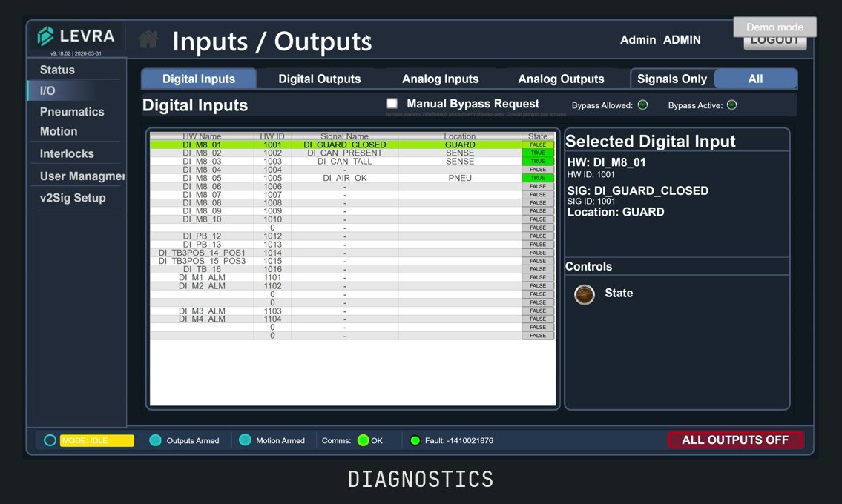
Task: Click the mode ring indicator in status bar
Action: [x=50, y=440]
